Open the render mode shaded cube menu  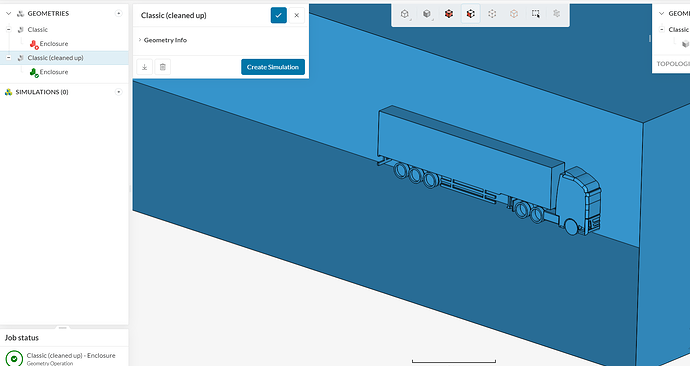coord(427,14)
